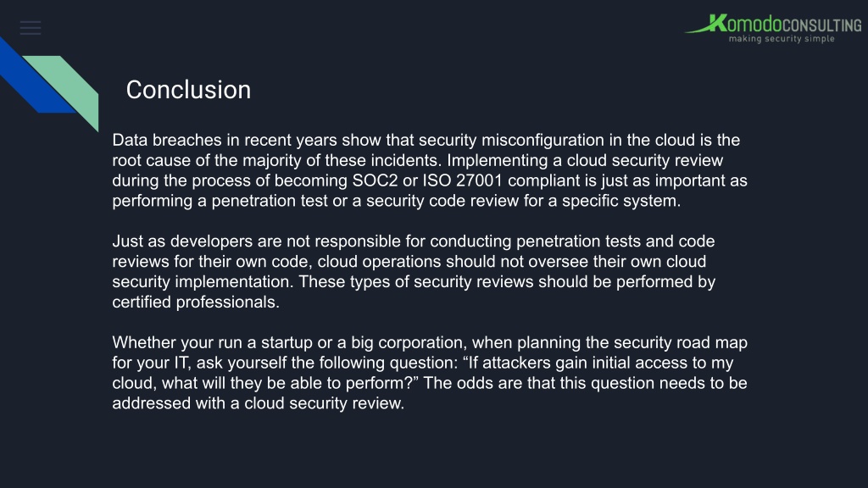Click the green K letter in logo
Screen dimensions: 868x488
[x=717, y=23]
